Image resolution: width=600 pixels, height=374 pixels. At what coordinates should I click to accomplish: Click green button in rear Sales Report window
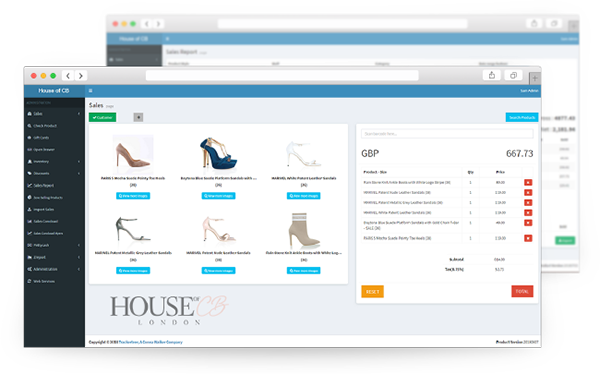pyautogui.click(x=565, y=240)
